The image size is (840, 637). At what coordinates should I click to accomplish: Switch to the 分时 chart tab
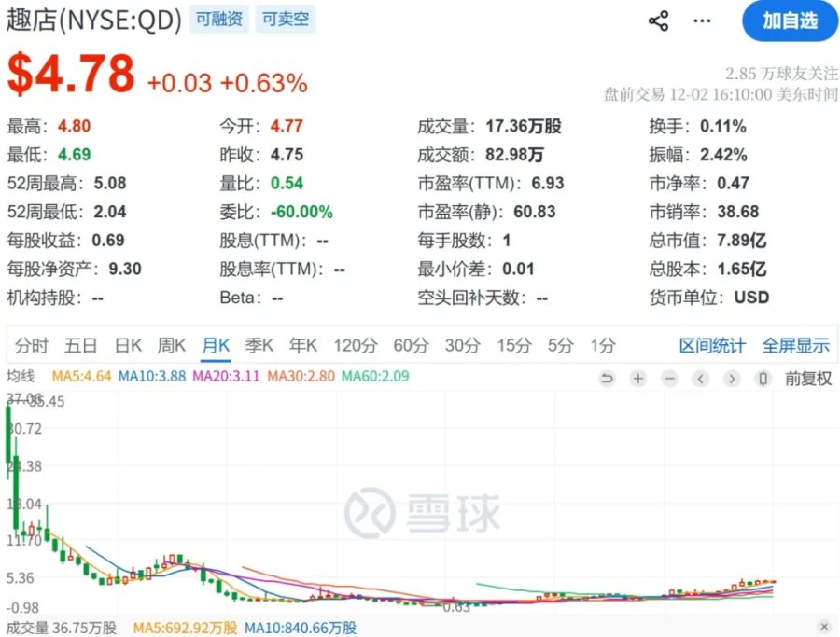coord(32,346)
